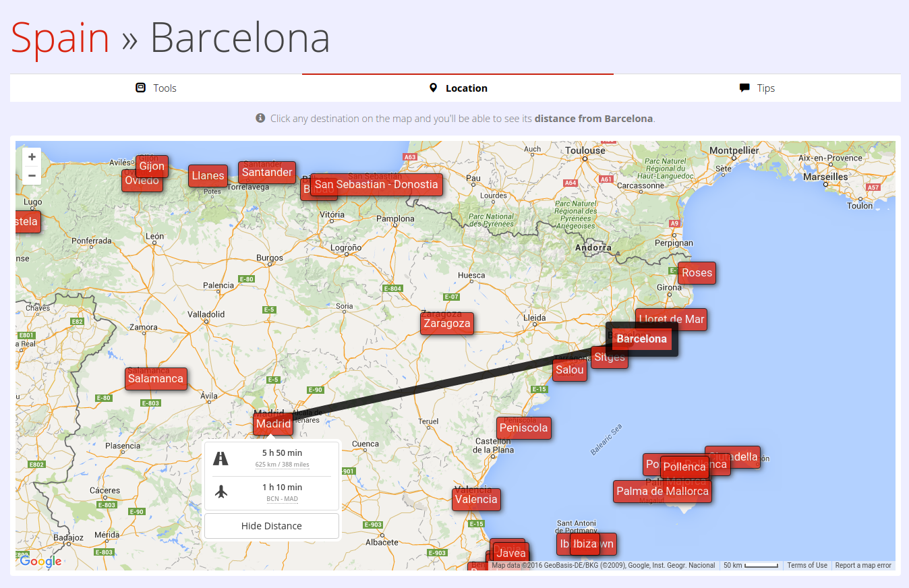Screen dimensions: 909x588
Task: Choose the Llanes marker
Action: point(208,176)
